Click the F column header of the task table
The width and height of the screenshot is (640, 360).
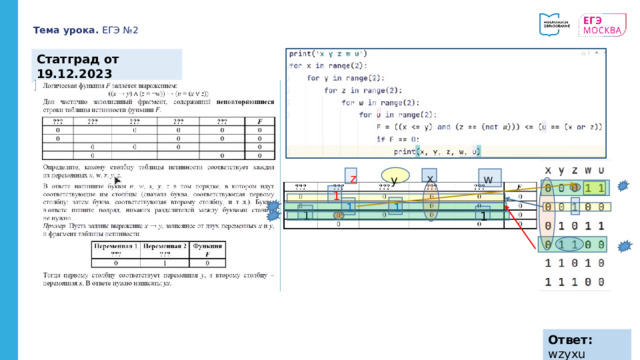260,121
